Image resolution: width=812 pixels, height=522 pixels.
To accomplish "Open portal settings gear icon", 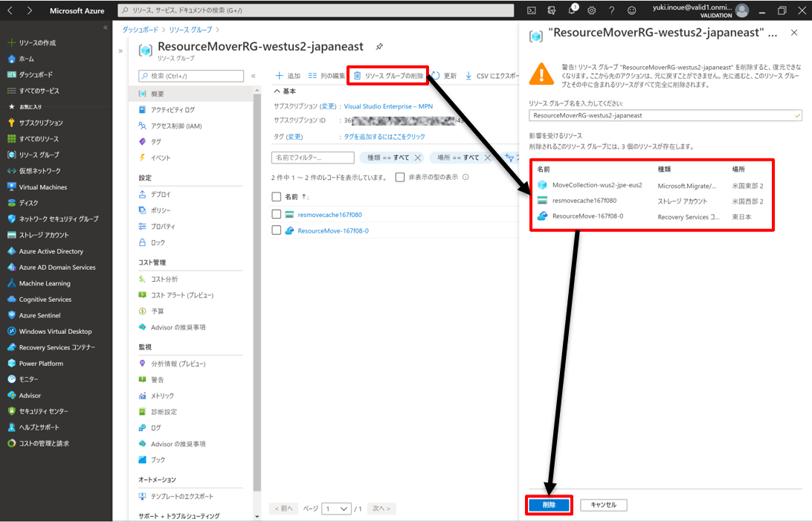I will (x=591, y=10).
